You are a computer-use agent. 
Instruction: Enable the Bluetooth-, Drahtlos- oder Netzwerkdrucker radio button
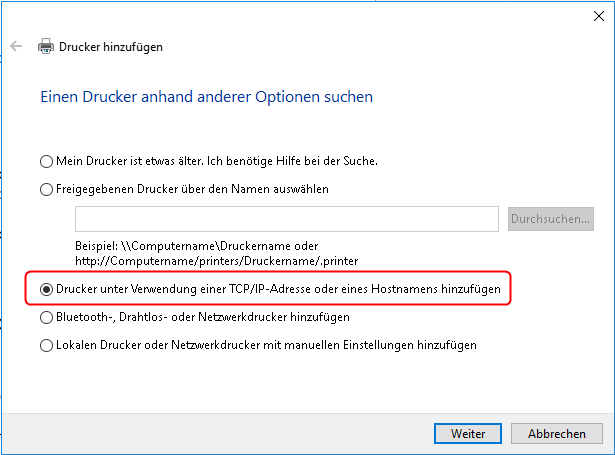(x=46, y=317)
